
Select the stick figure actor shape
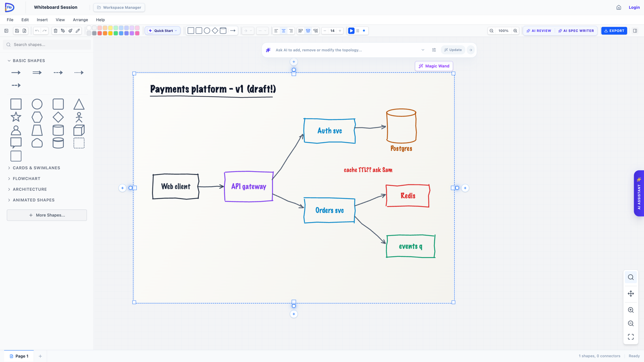(79, 117)
